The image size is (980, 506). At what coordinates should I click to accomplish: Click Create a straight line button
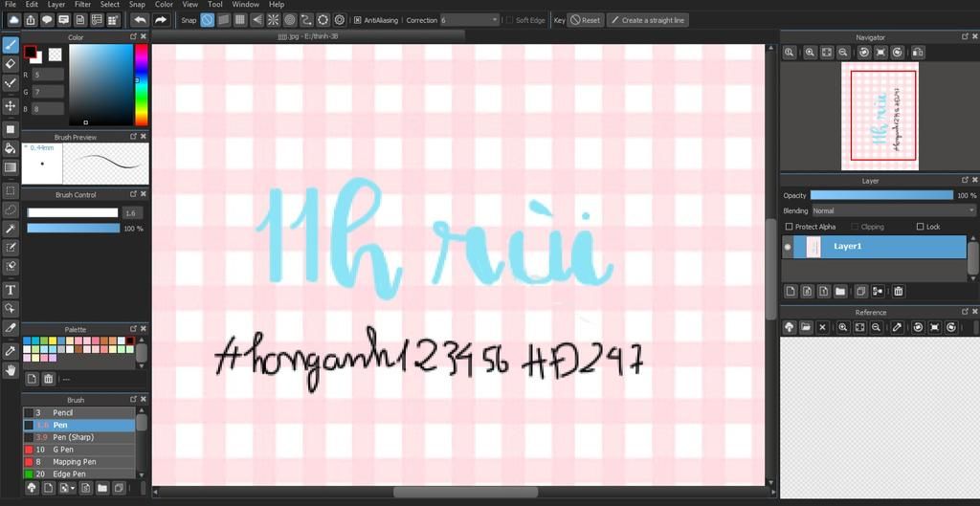coord(648,20)
